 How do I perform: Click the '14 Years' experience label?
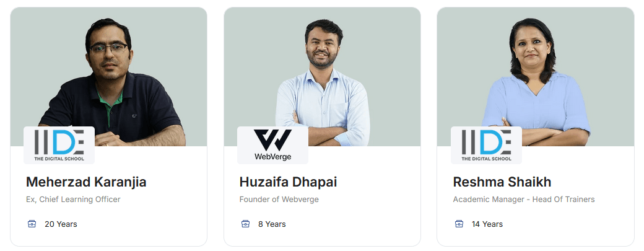[x=487, y=224]
